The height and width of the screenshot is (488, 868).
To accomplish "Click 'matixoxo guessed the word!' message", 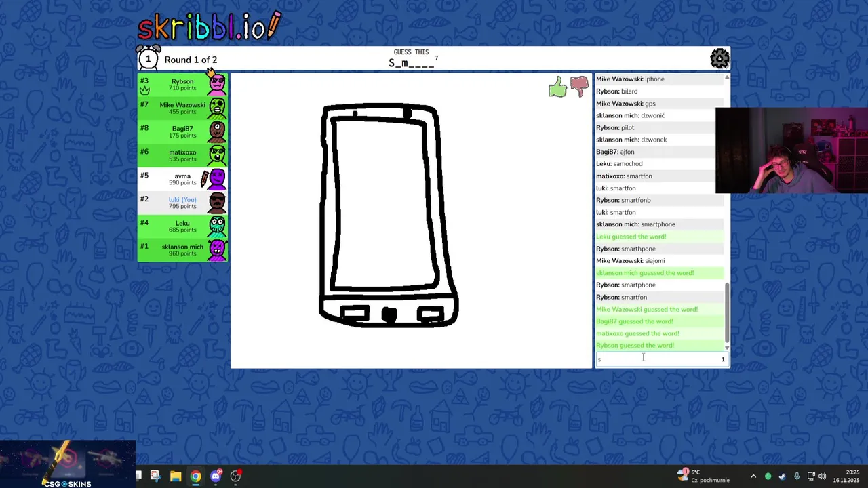I will tap(637, 333).
